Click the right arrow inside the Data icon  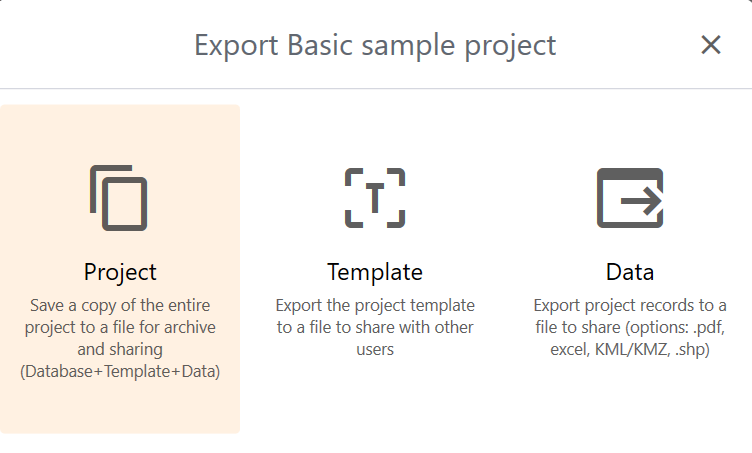point(642,202)
